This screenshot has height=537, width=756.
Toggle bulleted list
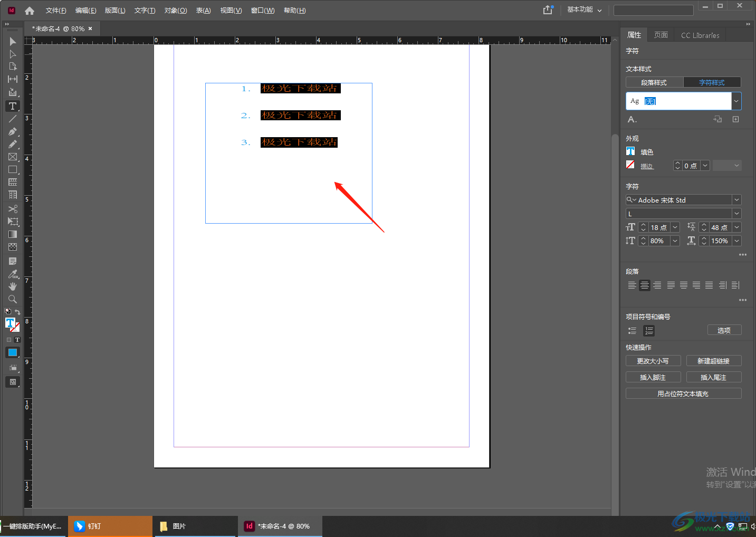click(632, 331)
